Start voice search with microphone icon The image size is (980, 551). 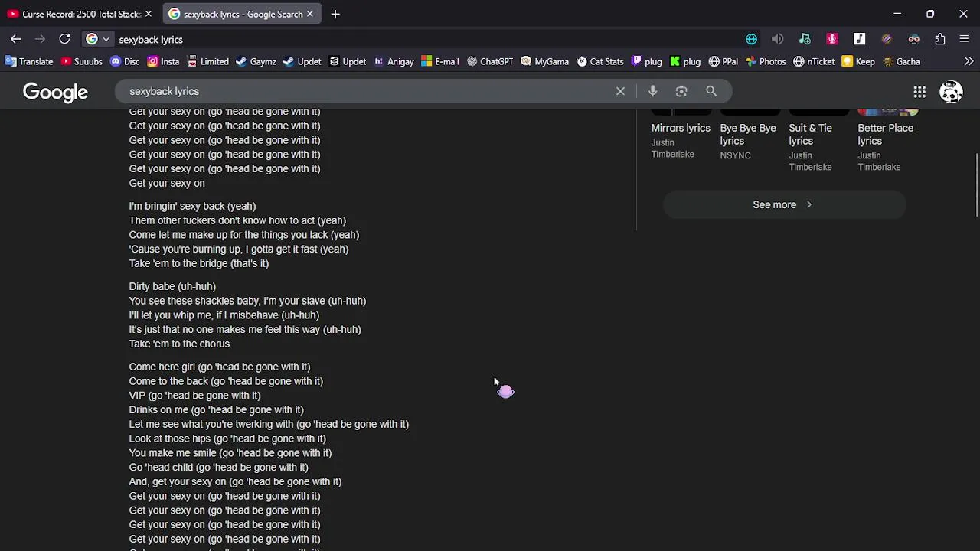652,91
